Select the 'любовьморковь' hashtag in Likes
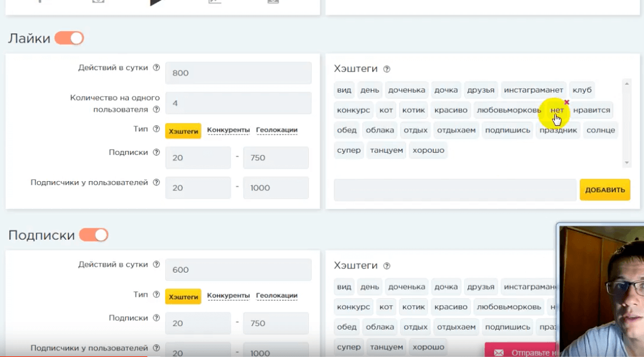 [x=508, y=110]
